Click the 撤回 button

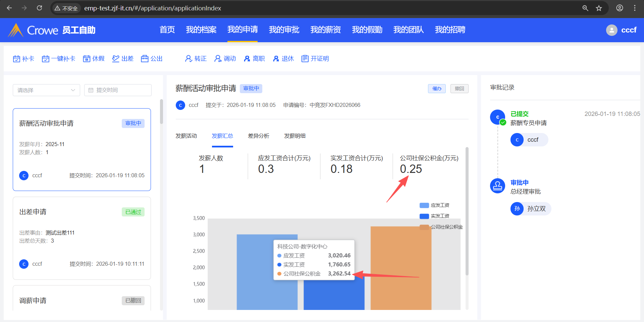tap(459, 89)
